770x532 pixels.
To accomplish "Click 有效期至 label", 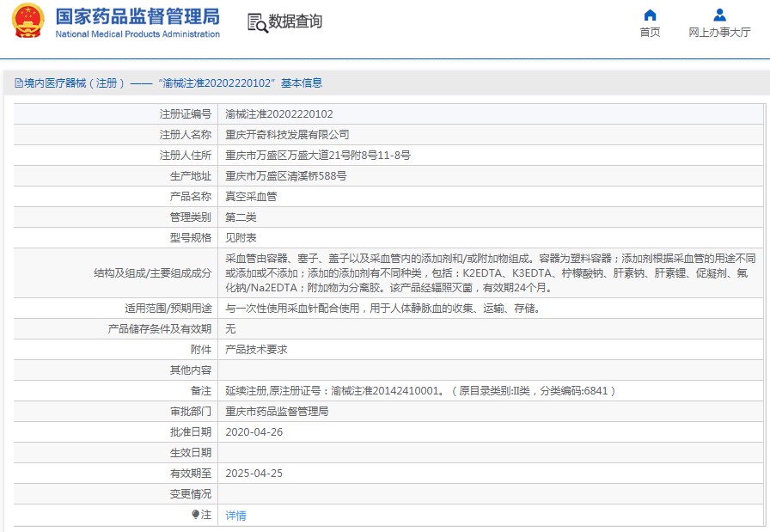I will tap(191, 474).
